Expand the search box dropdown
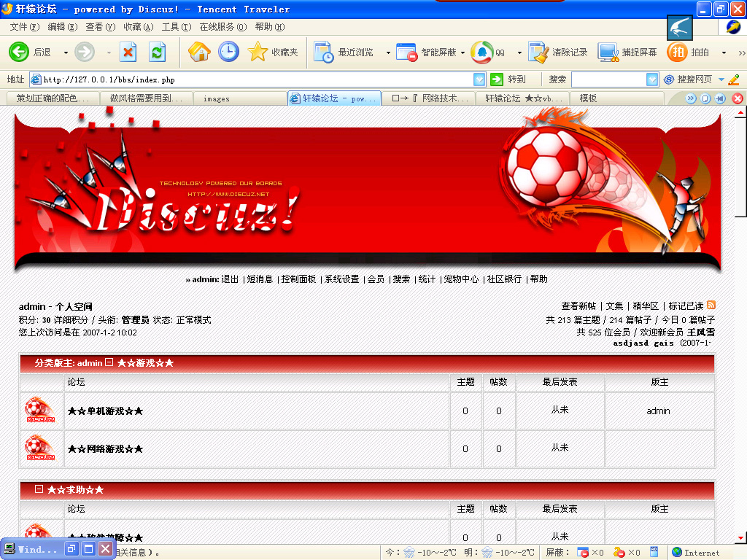The height and width of the screenshot is (560, 747). click(x=652, y=79)
